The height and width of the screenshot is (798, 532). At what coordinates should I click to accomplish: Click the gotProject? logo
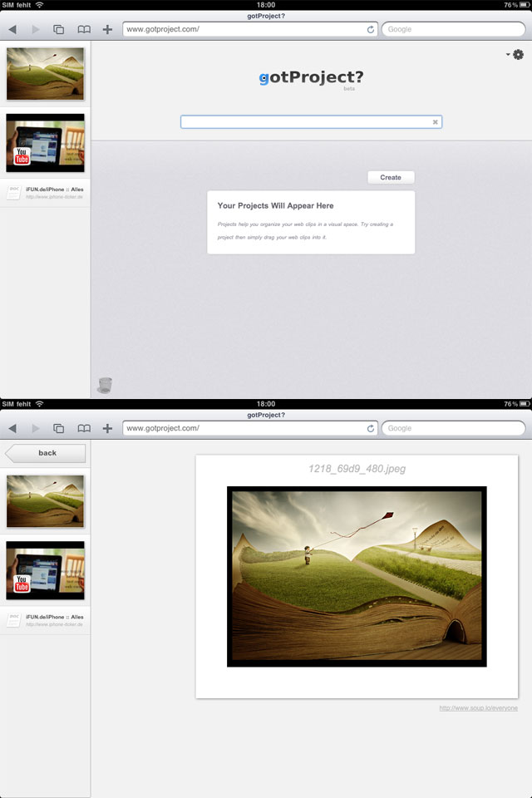click(x=311, y=77)
